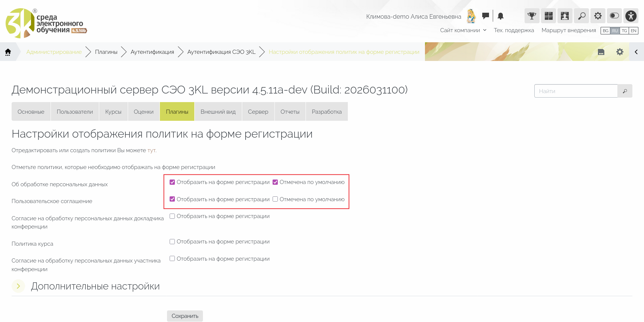Switch to the 'Пользователи' tab
The image size is (644, 322).
coord(75,112)
